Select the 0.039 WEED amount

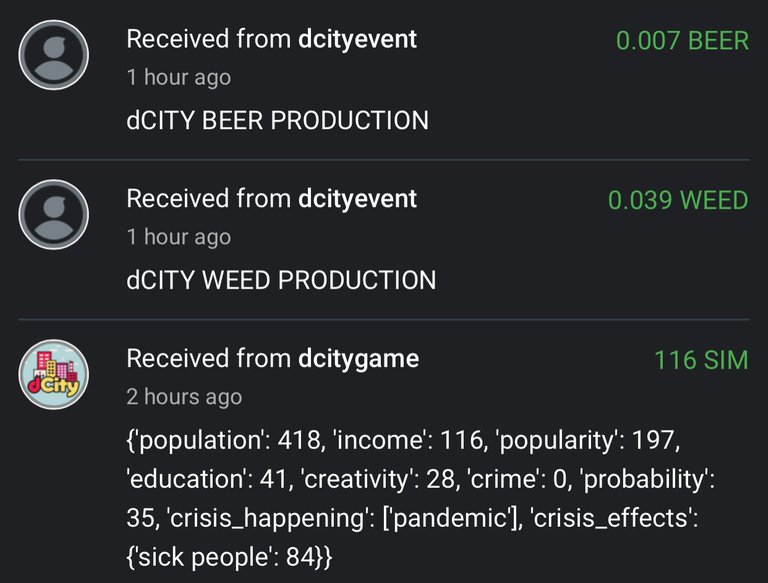point(678,200)
